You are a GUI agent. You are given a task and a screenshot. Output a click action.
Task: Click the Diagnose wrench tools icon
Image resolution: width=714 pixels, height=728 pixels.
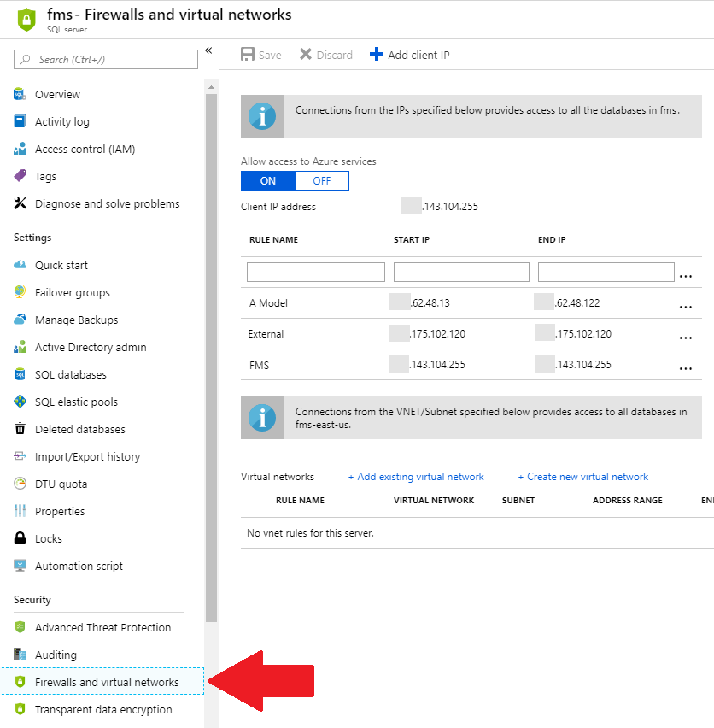point(20,203)
